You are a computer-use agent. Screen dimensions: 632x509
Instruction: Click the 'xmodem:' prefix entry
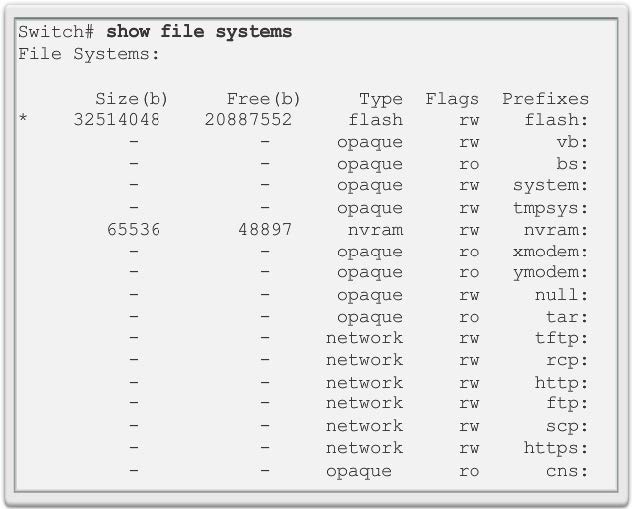(x=551, y=252)
